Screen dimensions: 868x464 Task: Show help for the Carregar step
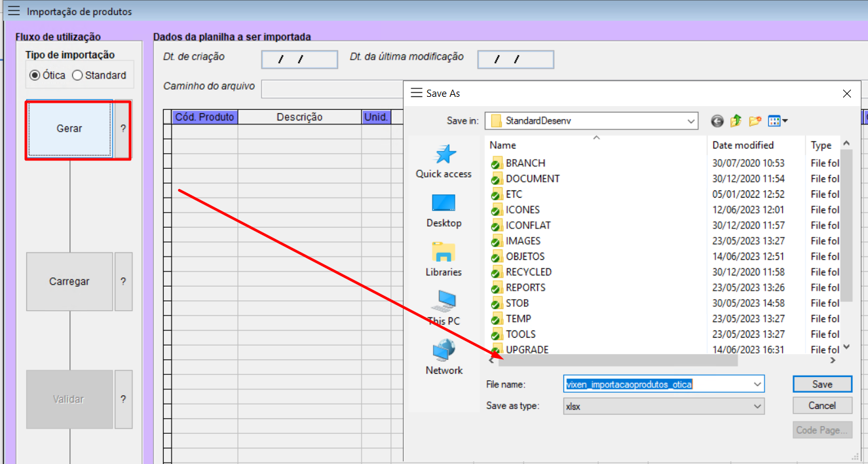(123, 281)
